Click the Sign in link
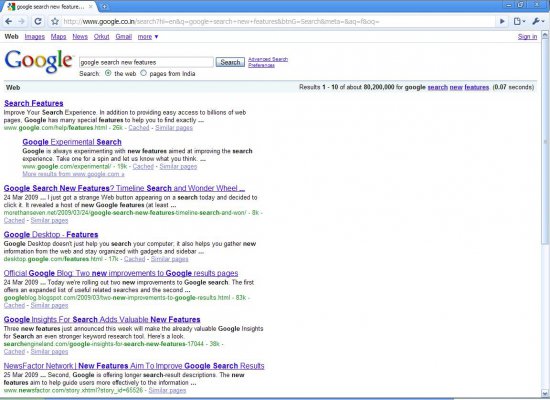This screenshot has height=400, width=550. [527, 36]
